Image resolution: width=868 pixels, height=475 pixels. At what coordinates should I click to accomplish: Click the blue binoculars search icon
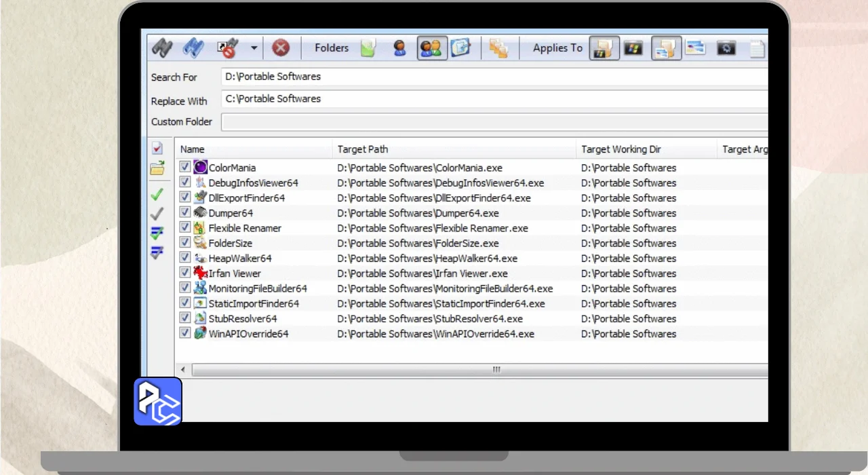[193, 48]
